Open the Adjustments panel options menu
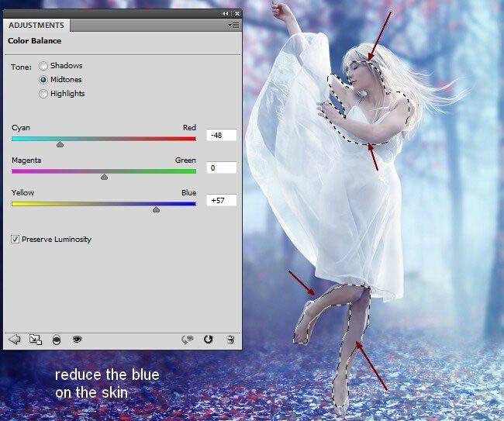Viewport: 504px width, 421px height. [x=233, y=25]
